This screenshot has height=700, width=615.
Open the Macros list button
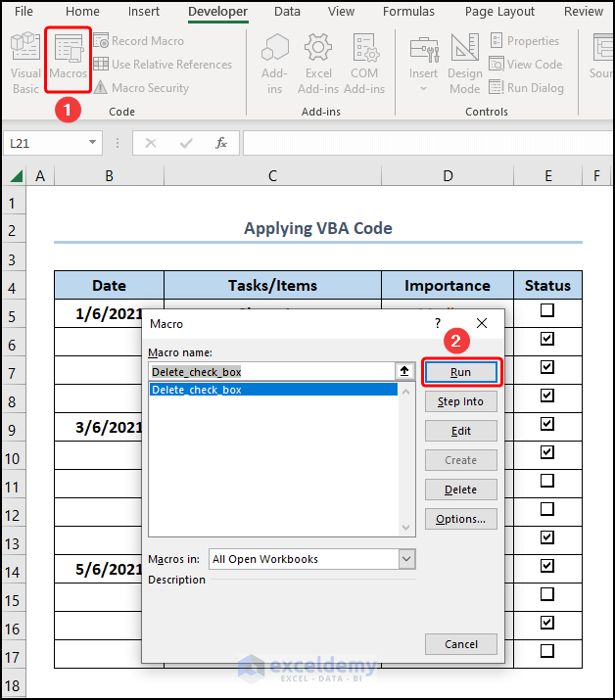(68, 61)
